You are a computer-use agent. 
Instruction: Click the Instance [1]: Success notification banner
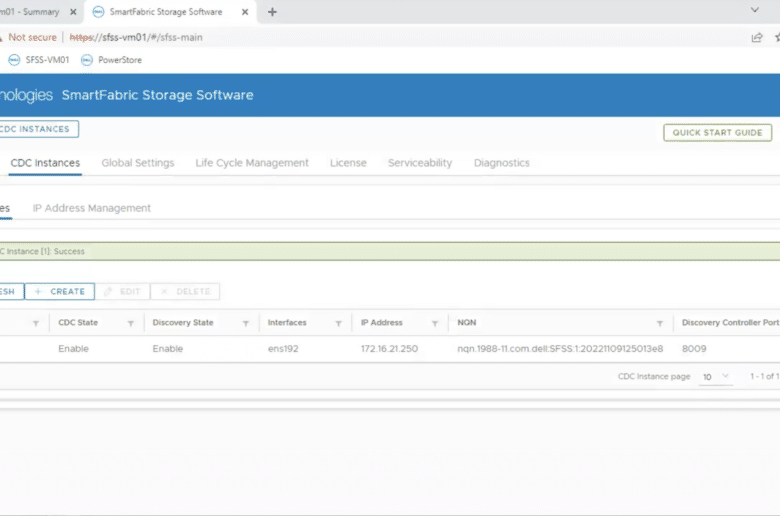click(390, 251)
